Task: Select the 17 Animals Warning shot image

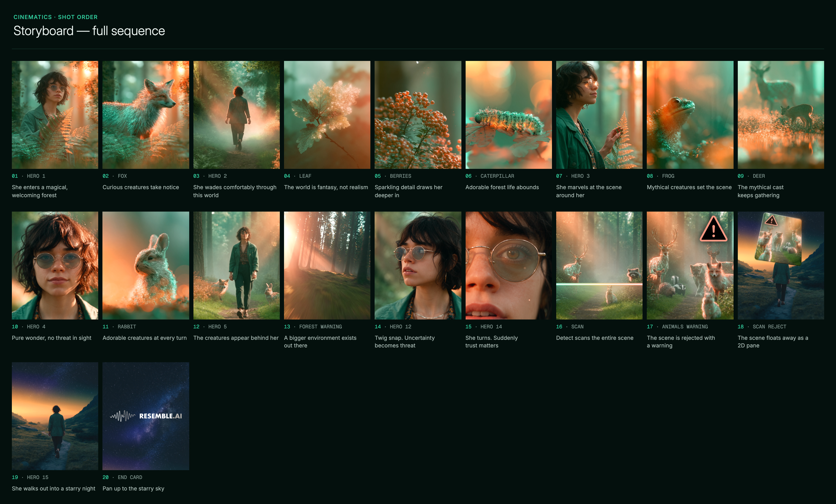Action: point(690,266)
